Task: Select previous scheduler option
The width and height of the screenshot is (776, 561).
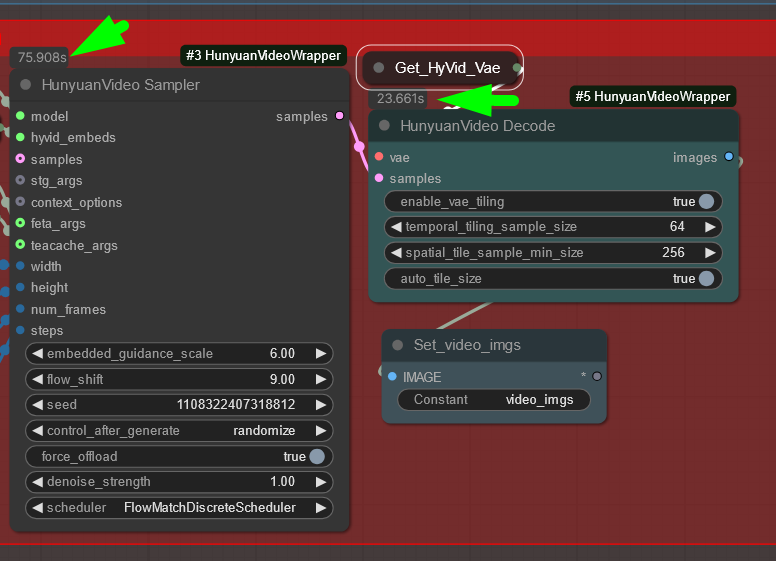Action: coord(37,508)
